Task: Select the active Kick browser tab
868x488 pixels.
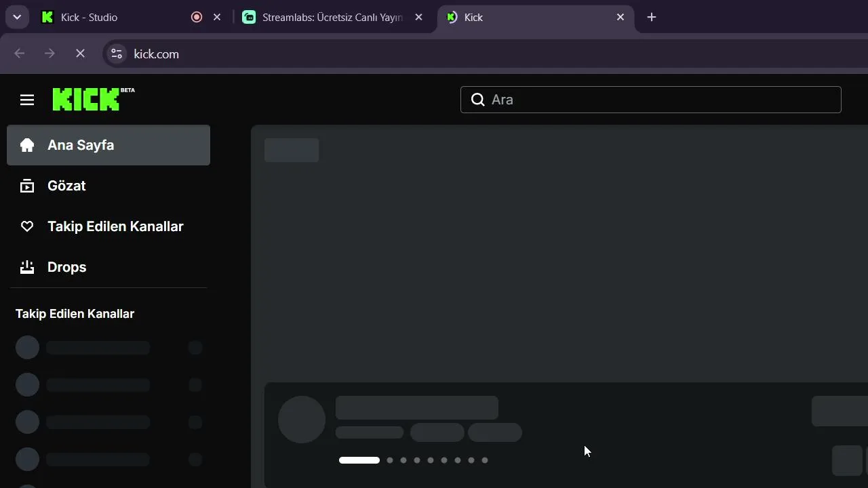Action: [x=536, y=17]
